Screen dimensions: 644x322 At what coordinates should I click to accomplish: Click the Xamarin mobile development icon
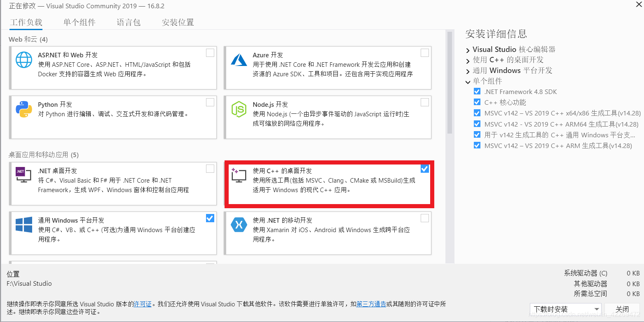pyautogui.click(x=239, y=225)
